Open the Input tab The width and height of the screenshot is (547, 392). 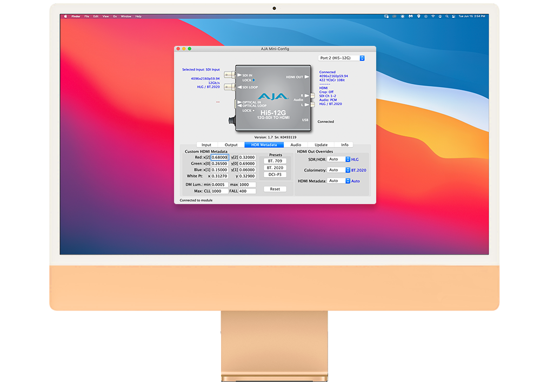(206, 145)
